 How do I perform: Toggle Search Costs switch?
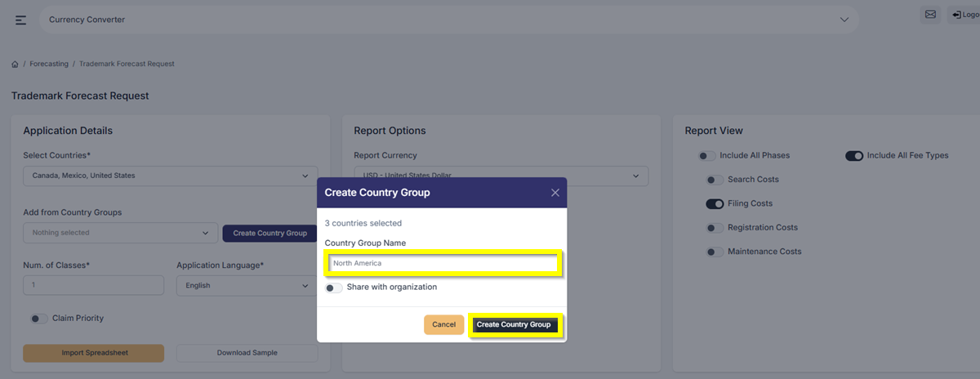point(715,180)
